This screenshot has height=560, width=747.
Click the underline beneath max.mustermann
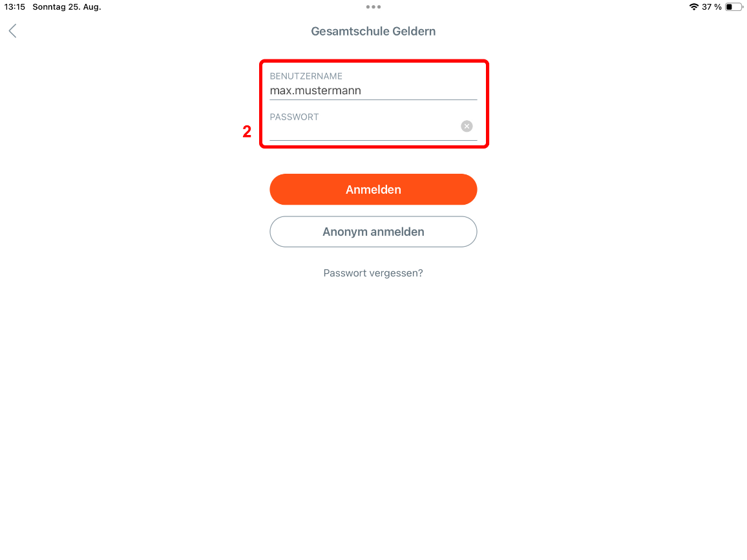pos(373,99)
